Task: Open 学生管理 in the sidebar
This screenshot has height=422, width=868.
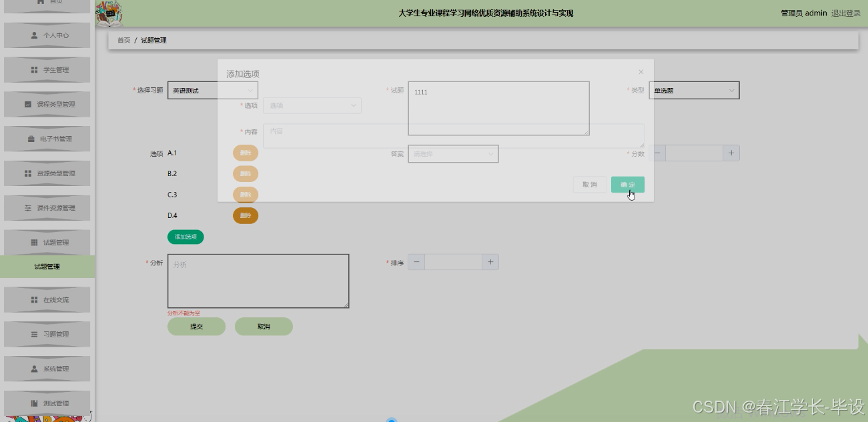Action: point(47,70)
